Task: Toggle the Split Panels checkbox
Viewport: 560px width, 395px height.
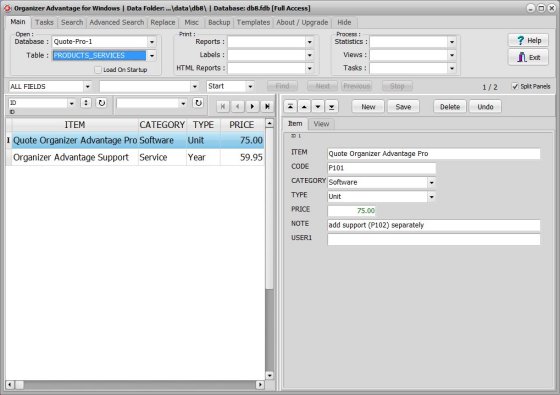Action: point(515,86)
